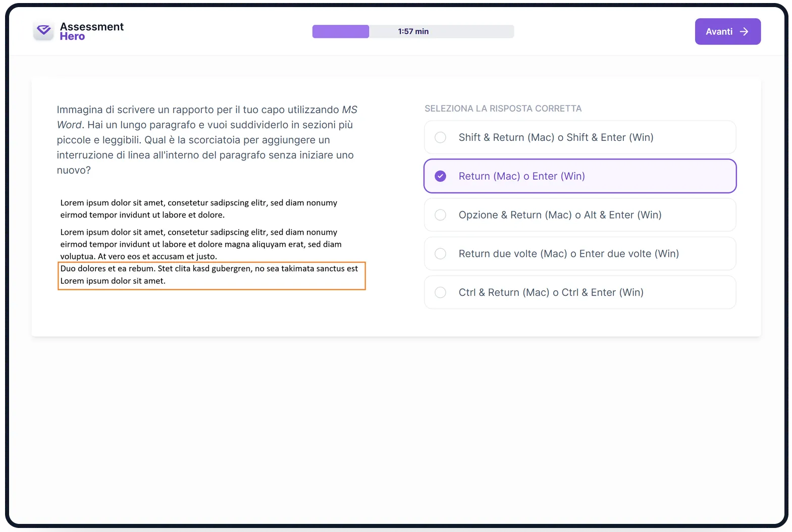Click the purple checkmark icon on selected answer
The height and width of the screenshot is (532, 792).
click(x=440, y=176)
